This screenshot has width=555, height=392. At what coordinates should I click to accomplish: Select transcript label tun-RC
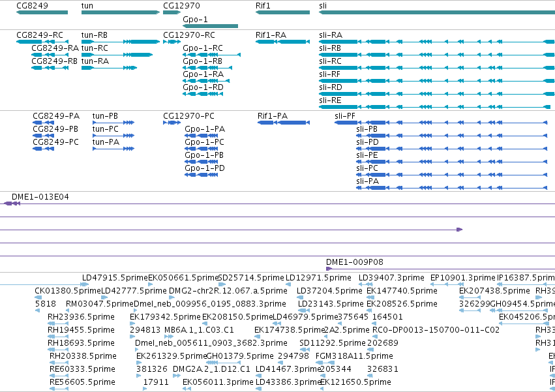pos(95,48)
